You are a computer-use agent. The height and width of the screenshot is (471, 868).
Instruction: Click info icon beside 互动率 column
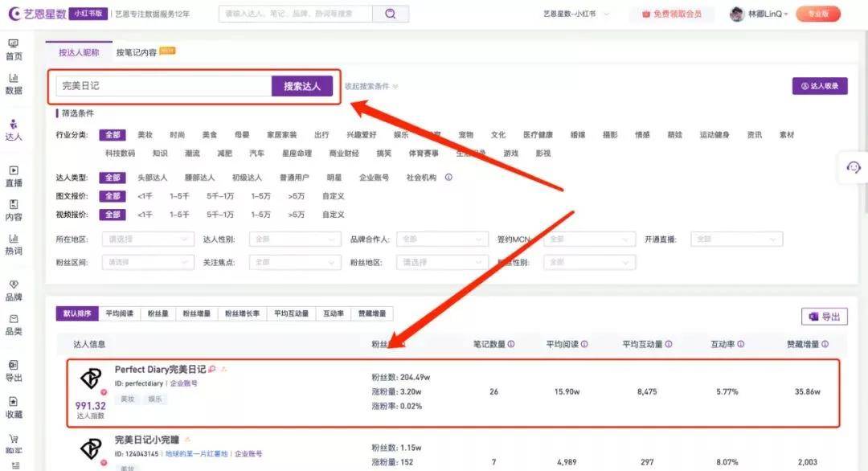(741, 344)
